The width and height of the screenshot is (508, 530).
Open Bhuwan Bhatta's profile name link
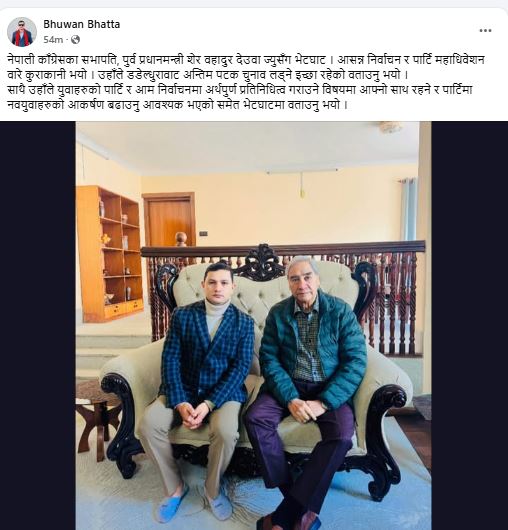[81, 24]
